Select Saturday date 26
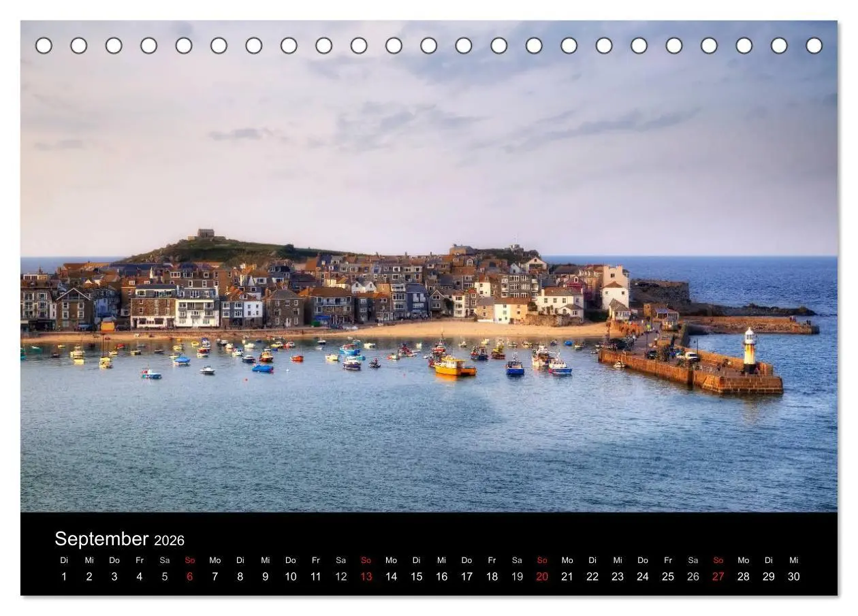This screenshot has height=616, width=858. (x=693, y=577)
